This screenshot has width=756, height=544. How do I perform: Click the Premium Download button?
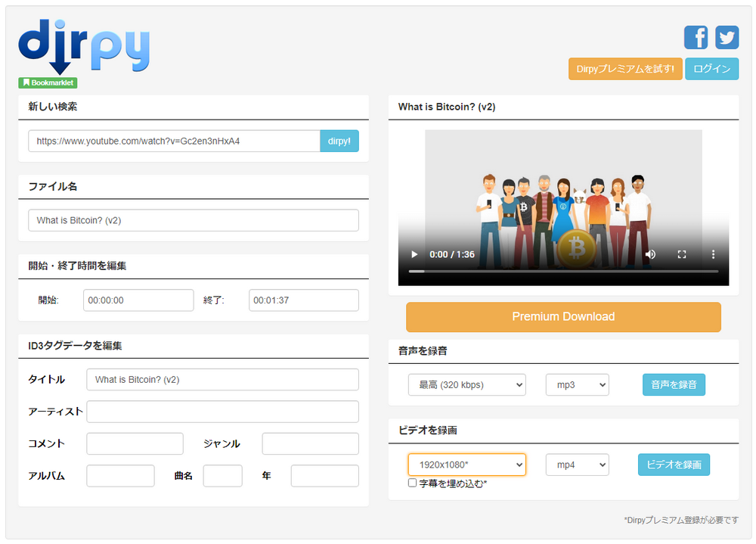coord(563,317)
